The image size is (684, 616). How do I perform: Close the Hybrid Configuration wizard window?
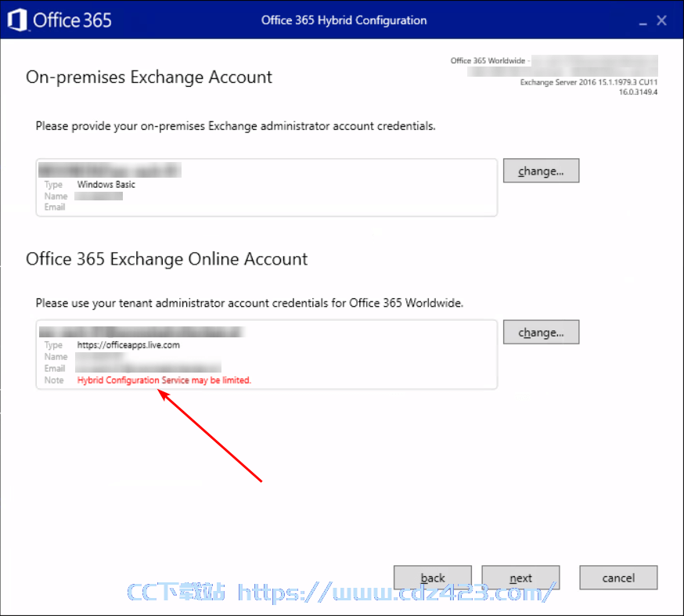661,20
